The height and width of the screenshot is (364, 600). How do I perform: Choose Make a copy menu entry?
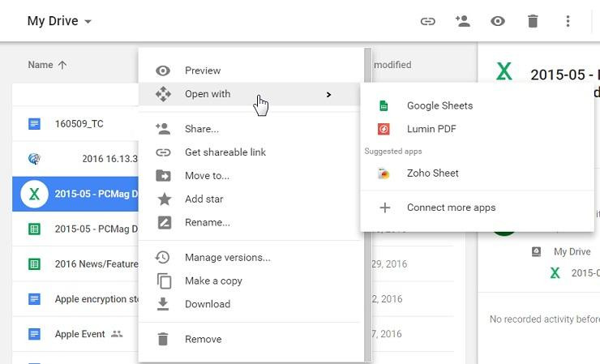[x=213, y=280]
